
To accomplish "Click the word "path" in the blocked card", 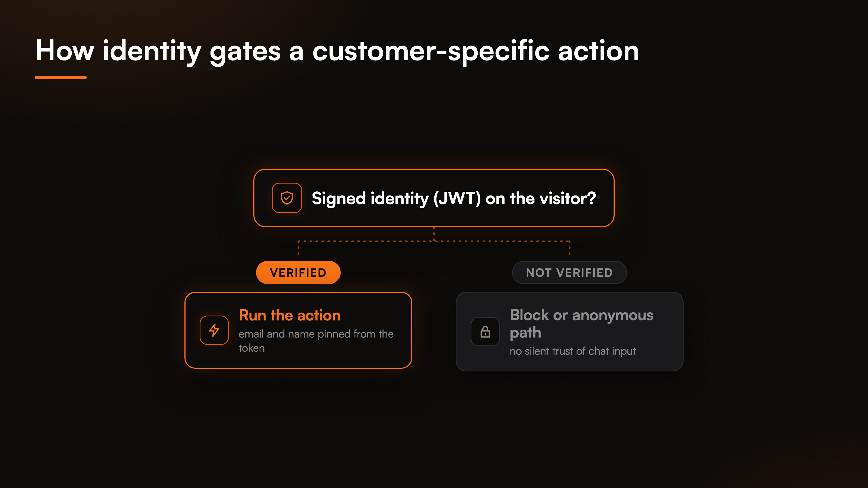I will click(525, 333).
